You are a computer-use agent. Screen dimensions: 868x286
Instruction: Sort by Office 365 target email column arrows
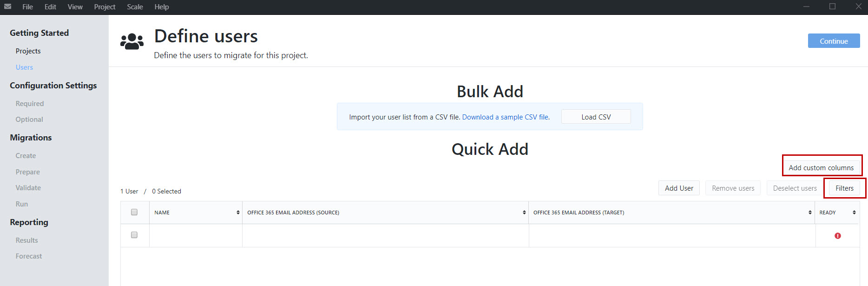coord(810,213)
